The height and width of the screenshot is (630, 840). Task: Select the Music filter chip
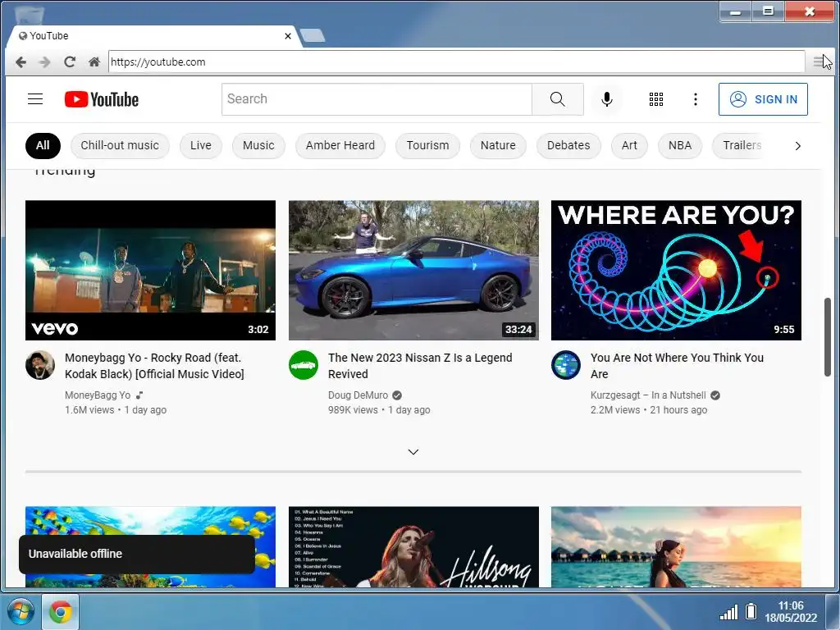(258, 146)
